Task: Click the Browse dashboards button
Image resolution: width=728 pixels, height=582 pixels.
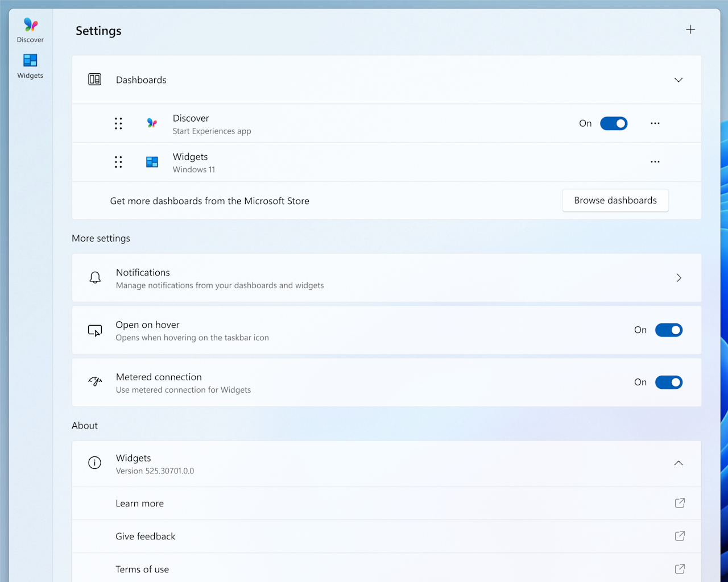Action: tap(615, 201)
